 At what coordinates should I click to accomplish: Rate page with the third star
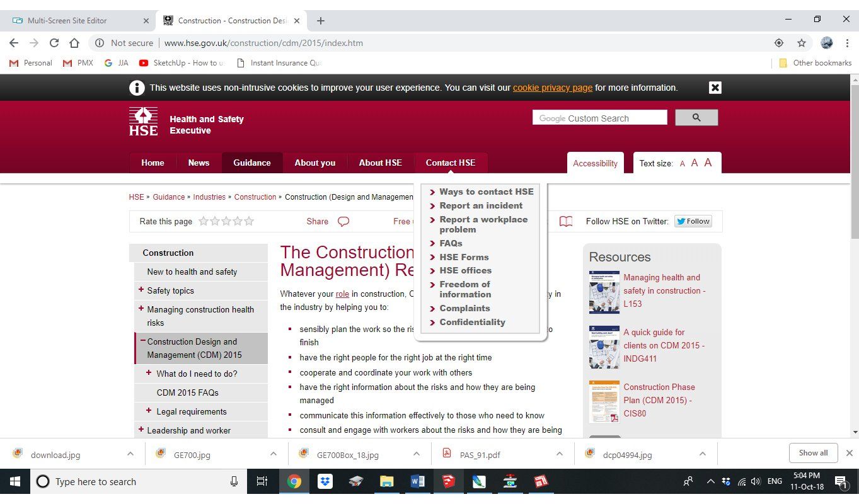click(x=226, y=221)
